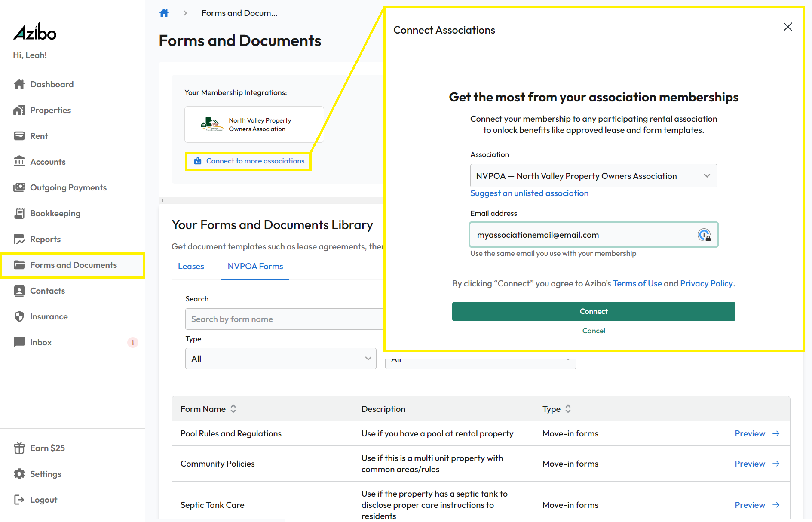The image size is (812, 522).
Task: Click the Azibo logo
Action: (x=35, y=31)
